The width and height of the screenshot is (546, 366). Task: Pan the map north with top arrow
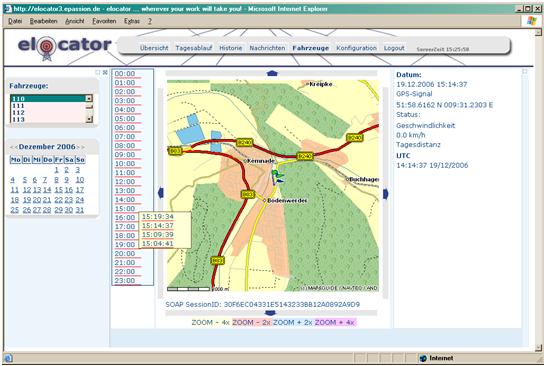(x=272, y=73)
